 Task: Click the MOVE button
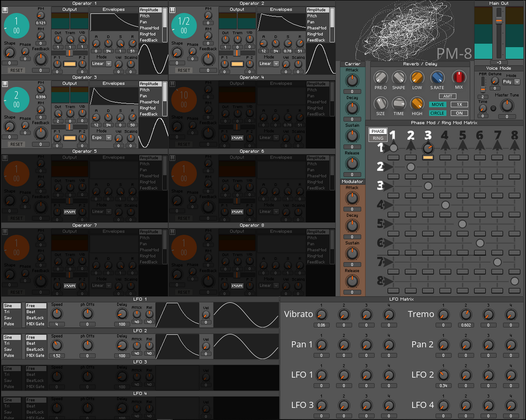click(438, 105)
